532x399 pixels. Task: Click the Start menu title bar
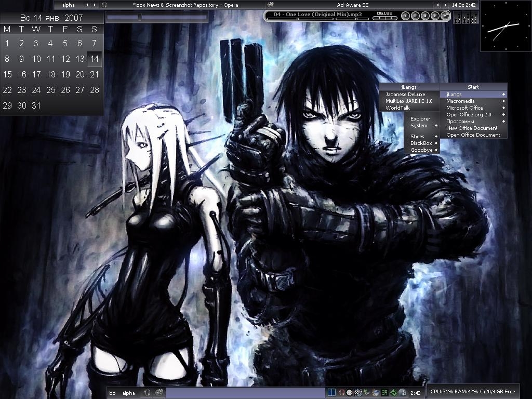474,87
